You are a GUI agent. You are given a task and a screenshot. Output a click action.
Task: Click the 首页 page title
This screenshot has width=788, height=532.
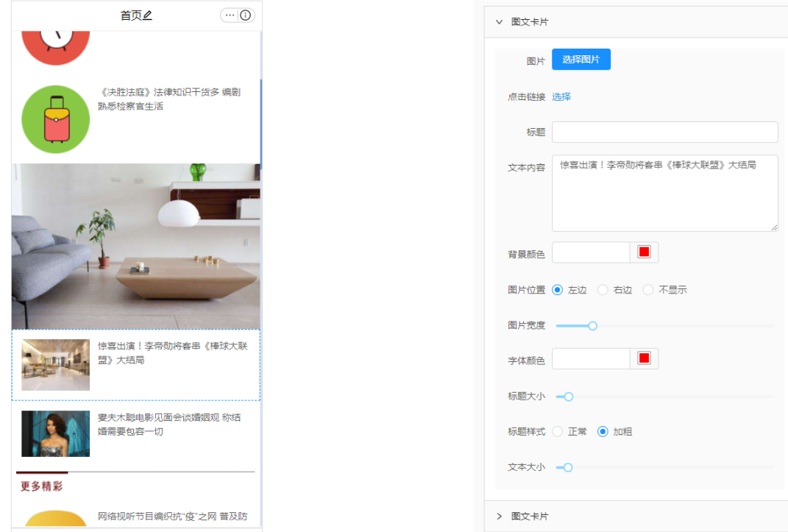tap(131, 15)
